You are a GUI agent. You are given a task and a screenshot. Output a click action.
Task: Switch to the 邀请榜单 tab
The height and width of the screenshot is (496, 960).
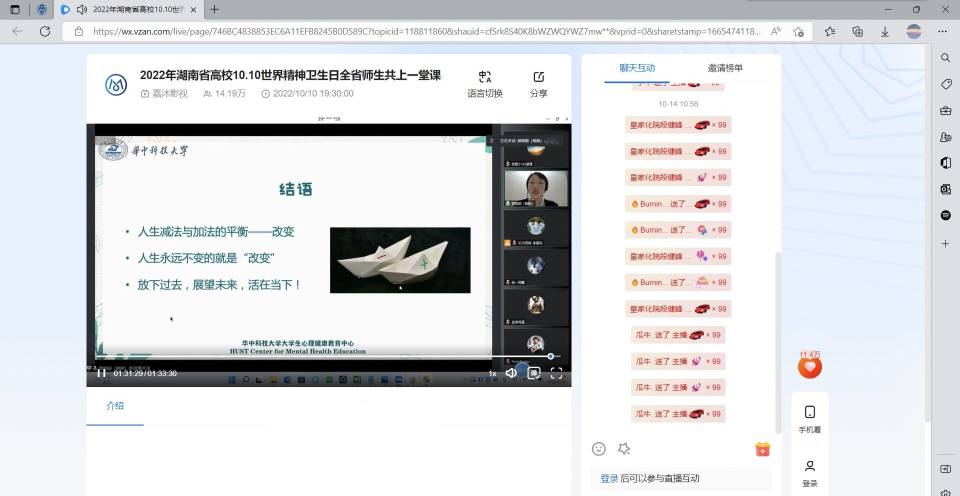(x=725, y=68)
